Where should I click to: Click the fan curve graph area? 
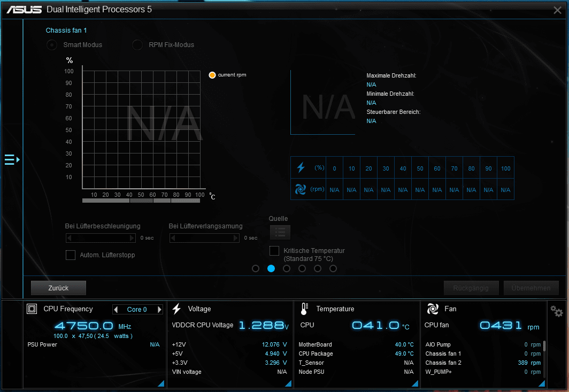coord(142,129)
